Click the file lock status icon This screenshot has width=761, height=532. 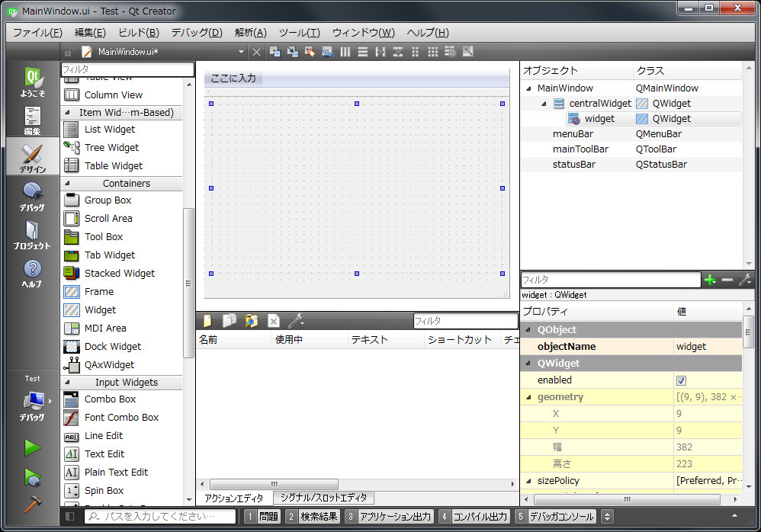point(69,52)
